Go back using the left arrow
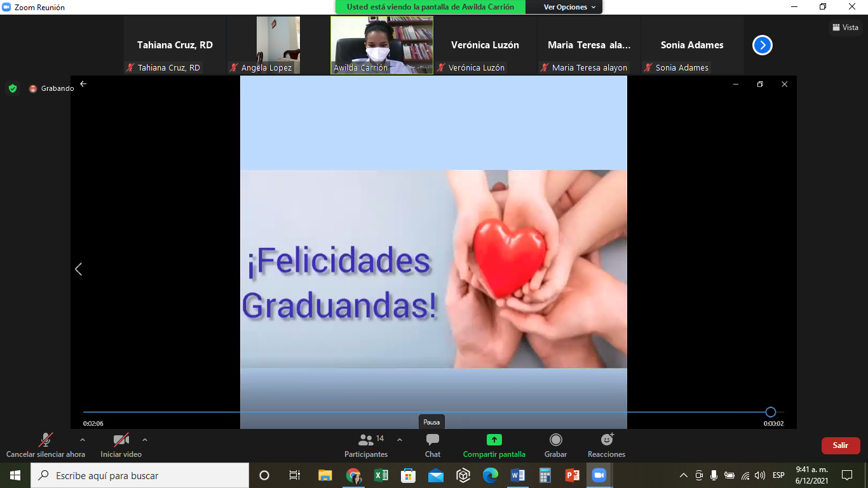This screenshot has width=868, height=488. [83, 84]
